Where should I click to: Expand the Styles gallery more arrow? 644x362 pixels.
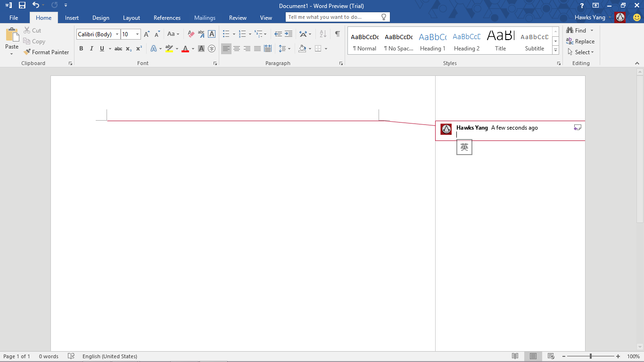click(x=556, y=50)
